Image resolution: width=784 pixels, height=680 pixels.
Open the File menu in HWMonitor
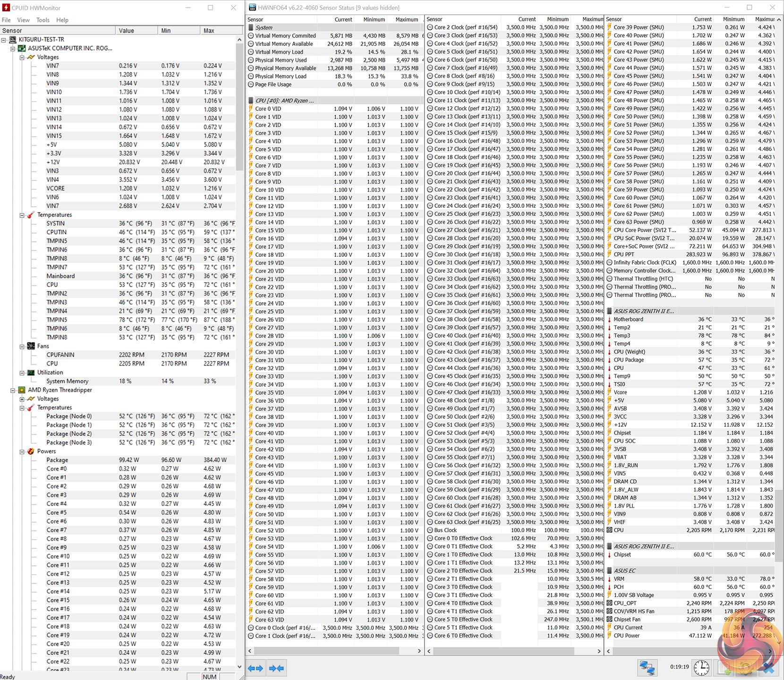point(6,20)
